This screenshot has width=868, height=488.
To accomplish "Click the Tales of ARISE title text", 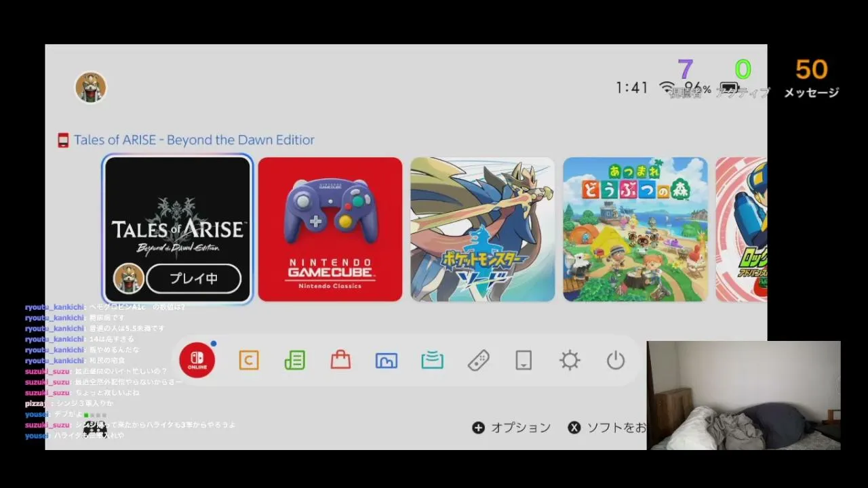I will tap(194, 140).
